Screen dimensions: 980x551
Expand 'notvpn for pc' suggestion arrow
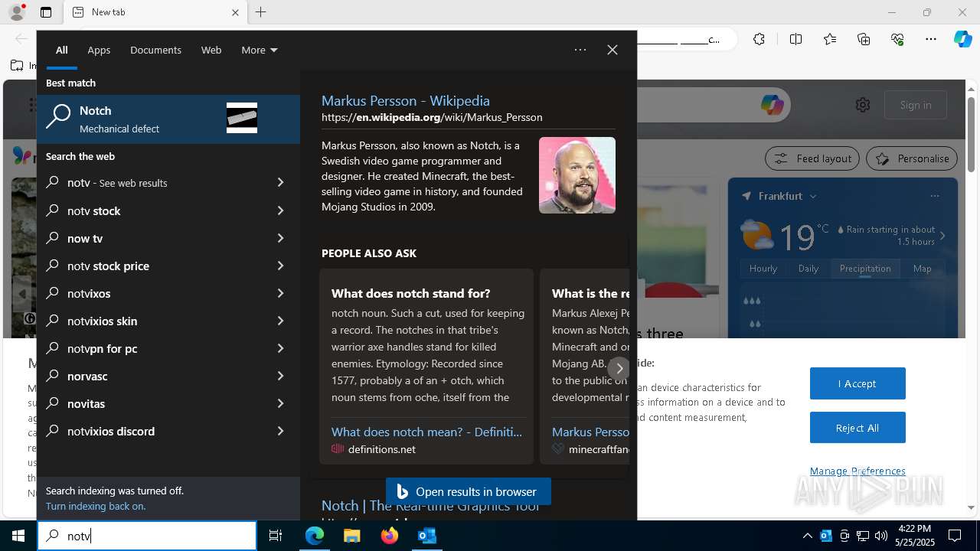[280, 348]
